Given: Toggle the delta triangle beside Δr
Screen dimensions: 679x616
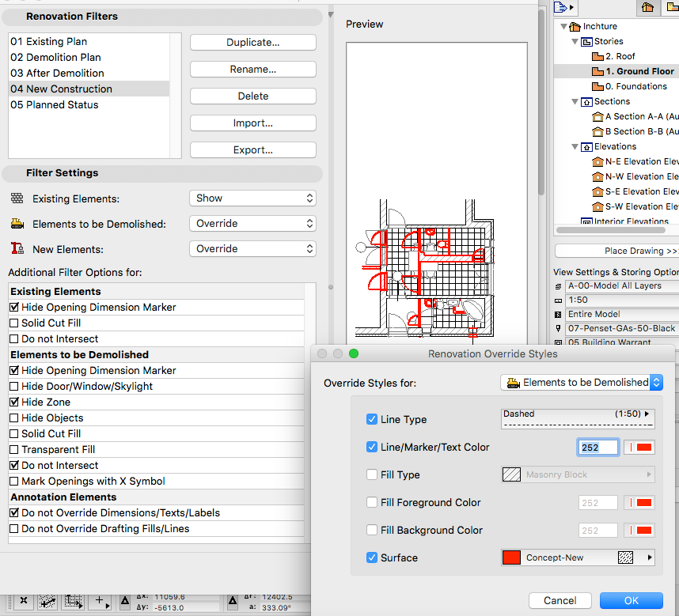Looking at the screenshot, I should point(233,600).
